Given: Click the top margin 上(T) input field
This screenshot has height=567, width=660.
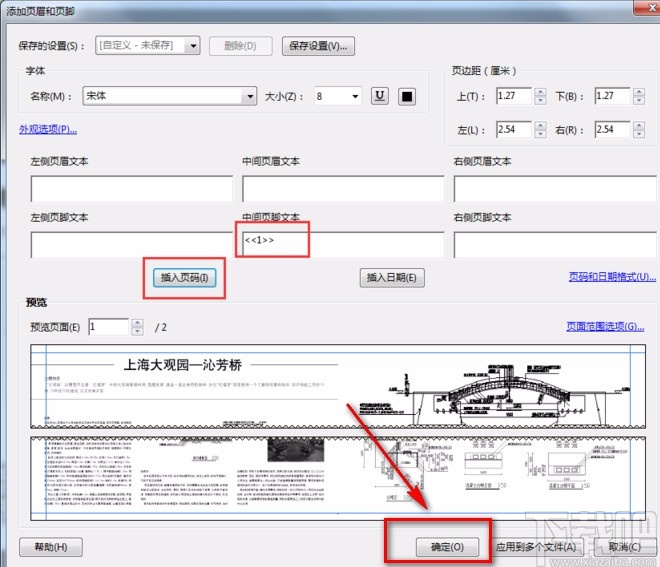Looking at the screenshot, I should pos(514,96).
